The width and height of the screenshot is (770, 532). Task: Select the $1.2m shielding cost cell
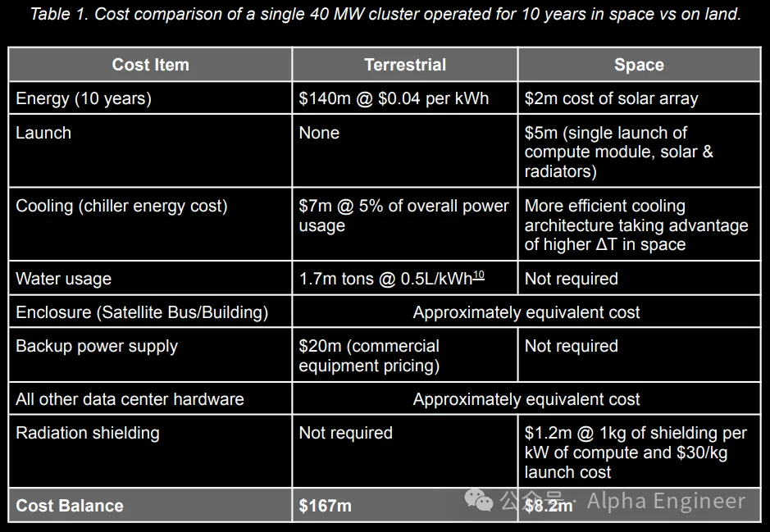coord(636,452)
